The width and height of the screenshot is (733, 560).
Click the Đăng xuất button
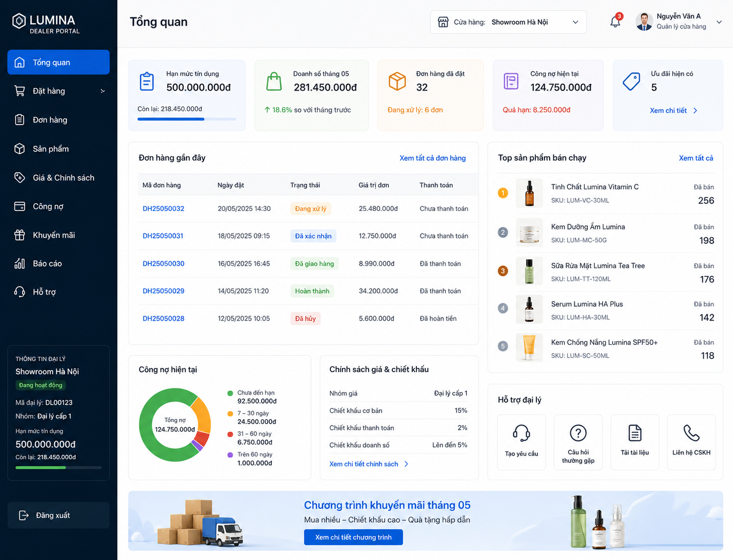[58, 515]
